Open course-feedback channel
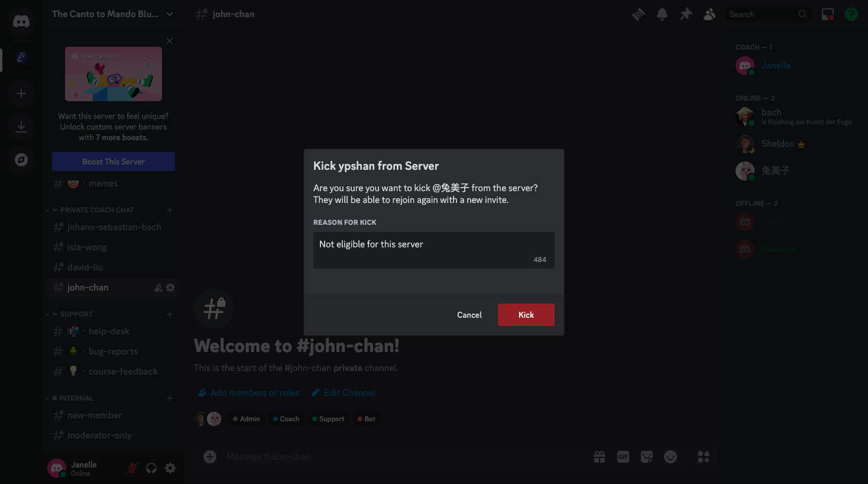The width and height of the screenshot is (868, 484). click(x=114, y=372)
